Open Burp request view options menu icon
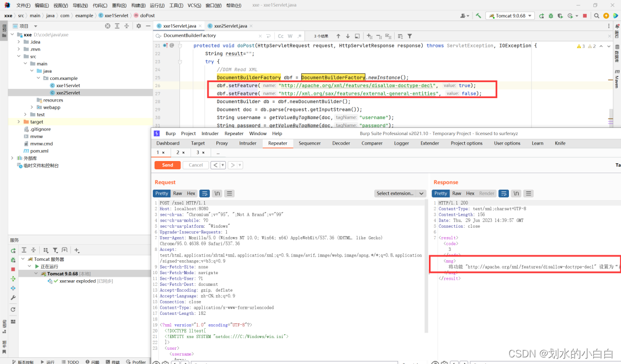This screenshot has width=621, height=364. point(229,194)
